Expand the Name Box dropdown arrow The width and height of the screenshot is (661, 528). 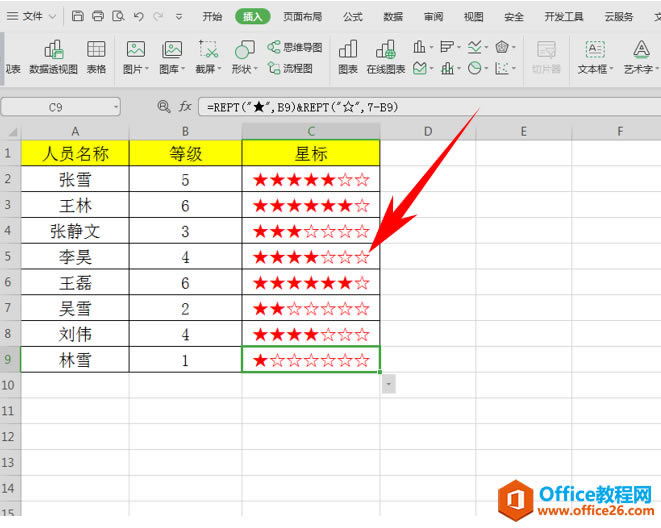click(116, 107)
